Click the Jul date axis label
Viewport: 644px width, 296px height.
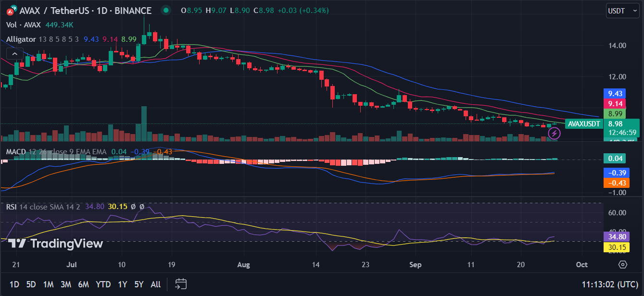72,264
